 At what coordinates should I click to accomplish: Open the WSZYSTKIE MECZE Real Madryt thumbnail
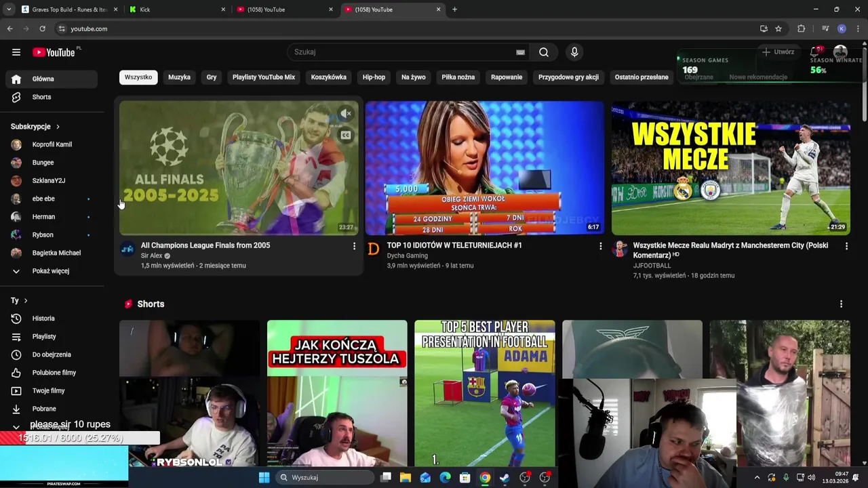(x=730, y=168)
